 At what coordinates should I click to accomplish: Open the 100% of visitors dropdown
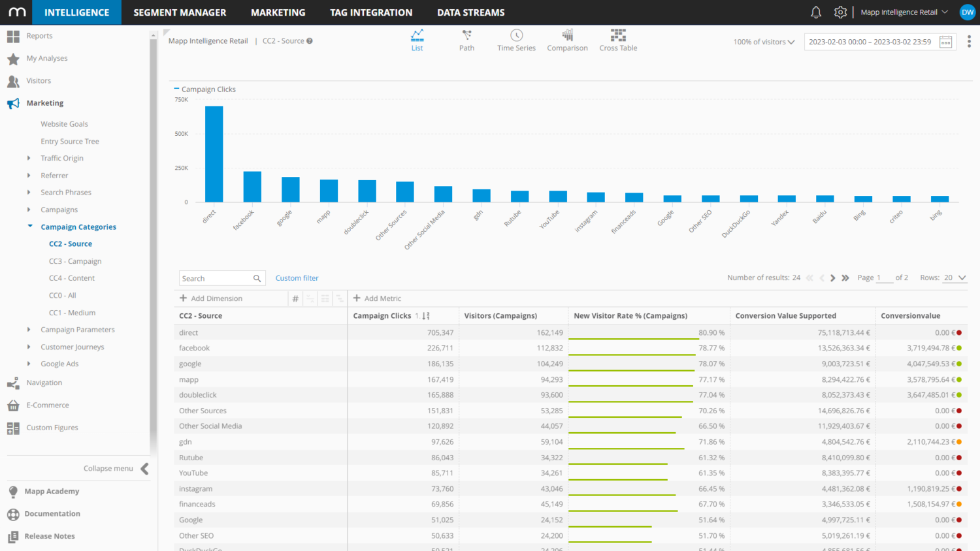click(x=764, y=42)
